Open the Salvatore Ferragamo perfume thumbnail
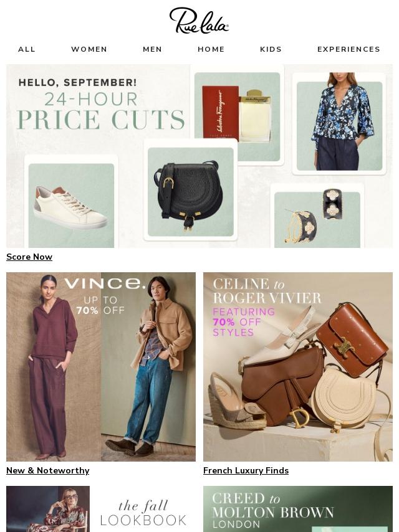This screenshot has height=532, width=399. 237,115
